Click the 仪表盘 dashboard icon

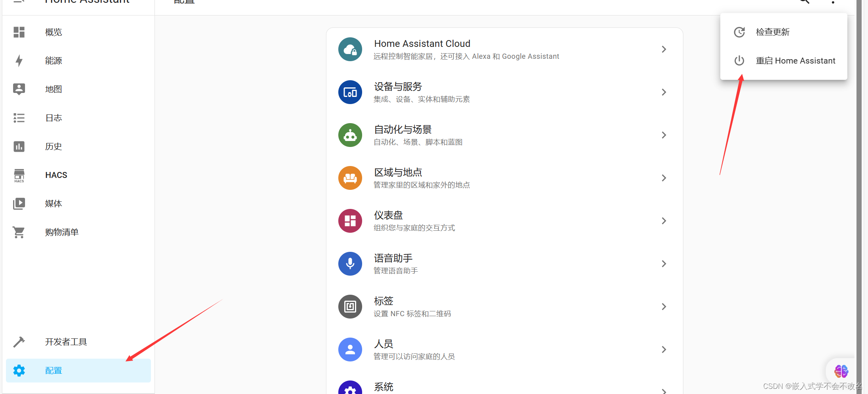350,221
